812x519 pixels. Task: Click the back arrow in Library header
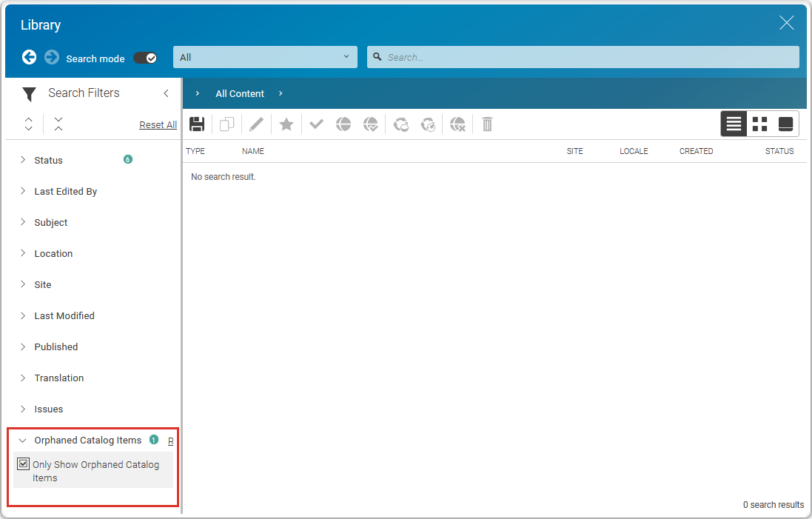pyautogui.click(x=29, y=57)
